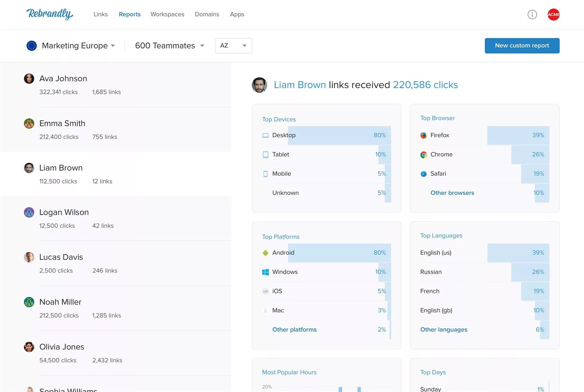Click the Firefox browser icon
The width and height of the screenshot is (584, 392).
coord(423,135)
